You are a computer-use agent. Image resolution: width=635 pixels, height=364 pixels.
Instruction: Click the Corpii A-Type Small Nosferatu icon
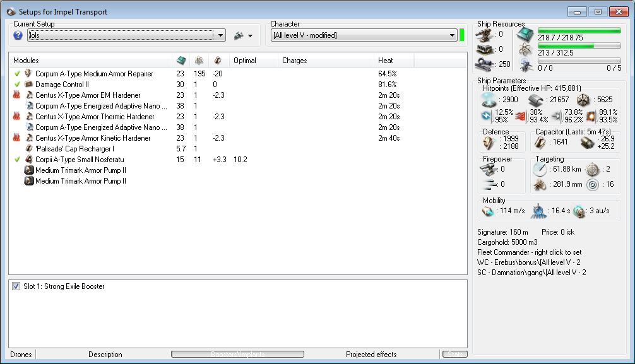pyautogui.click(x=28, y=159)
